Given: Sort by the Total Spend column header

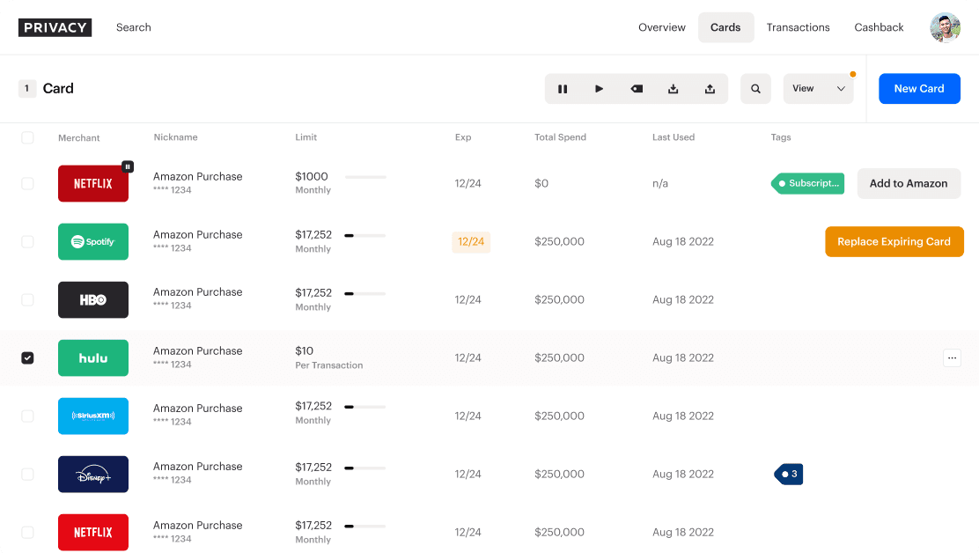Looking at the screenshot, I should coord(560,137).
